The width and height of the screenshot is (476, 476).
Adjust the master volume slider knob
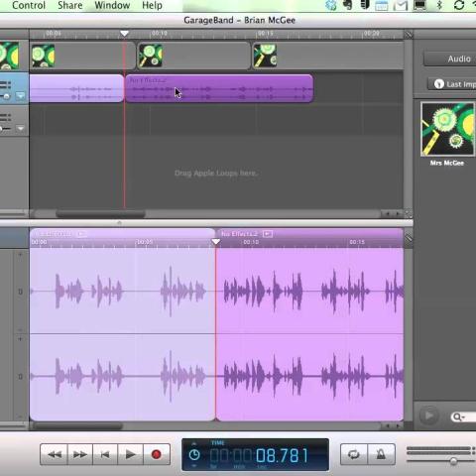[x=453, y=461]
